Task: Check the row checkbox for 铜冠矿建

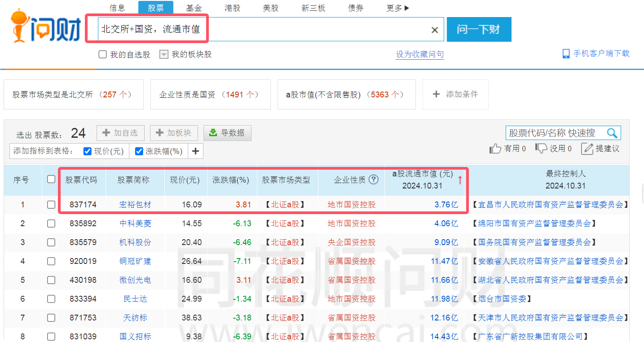Action: pos(51,261)
